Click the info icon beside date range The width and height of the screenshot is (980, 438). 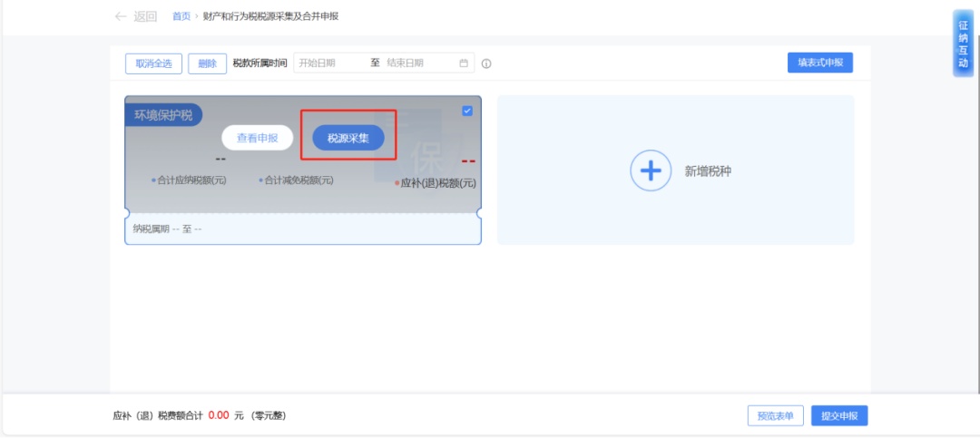click(486, 63)
